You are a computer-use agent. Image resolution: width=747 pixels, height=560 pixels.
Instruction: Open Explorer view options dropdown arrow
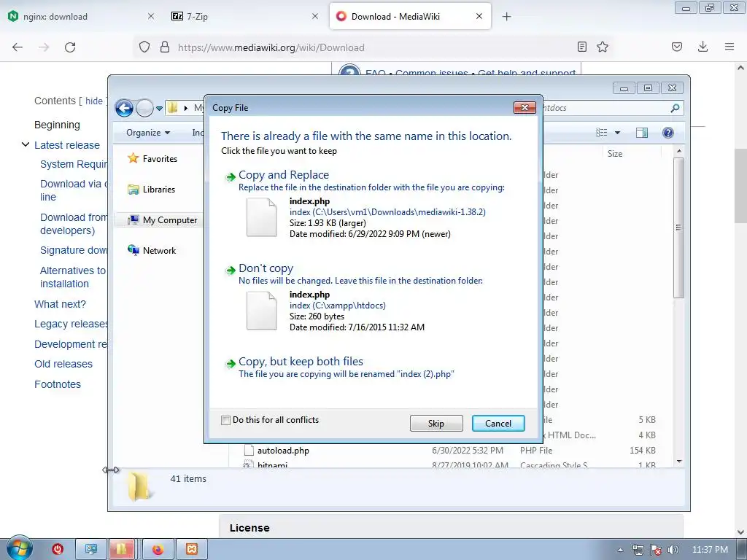(617, 133)
